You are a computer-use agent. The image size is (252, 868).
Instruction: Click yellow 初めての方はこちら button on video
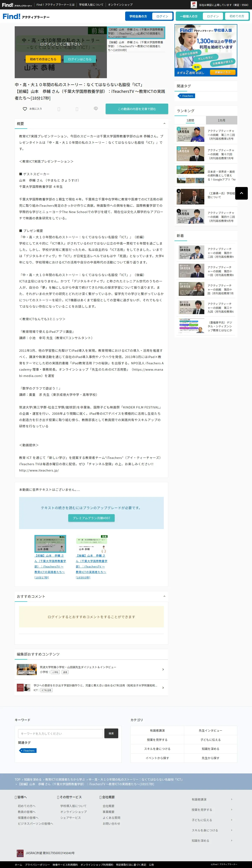click(43, 59)
